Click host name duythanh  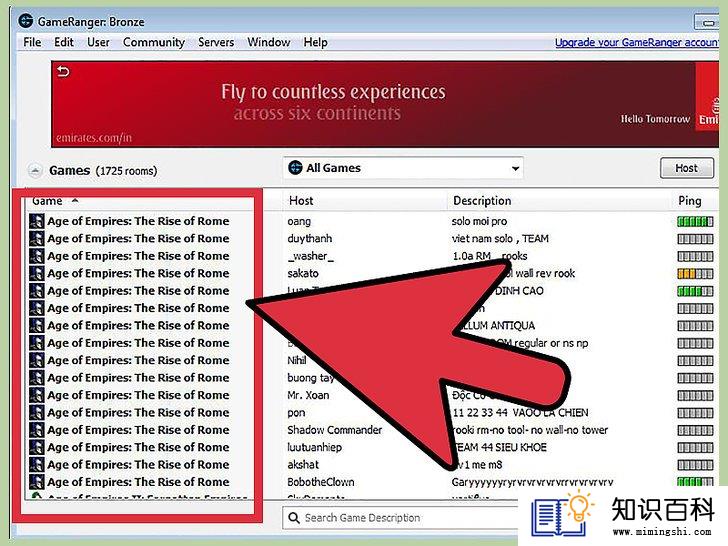point(310,239)
